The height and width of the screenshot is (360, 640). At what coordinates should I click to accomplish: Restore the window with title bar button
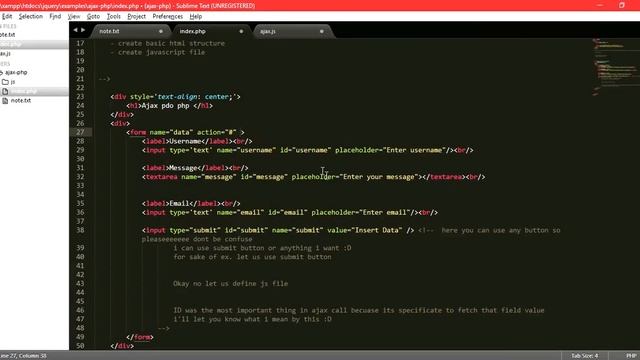tap(622, 5)
